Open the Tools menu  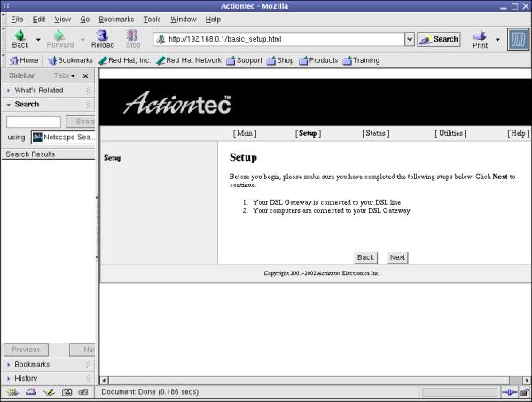click(152, 20)
